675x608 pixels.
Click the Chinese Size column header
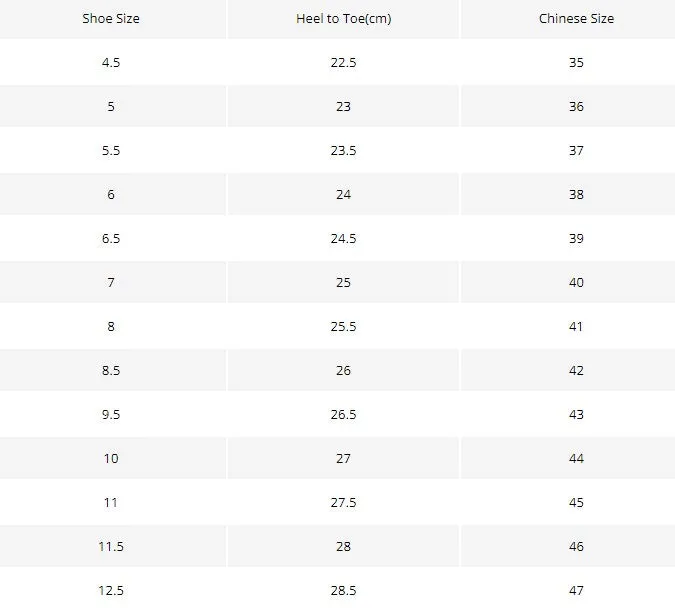[576, 19]
